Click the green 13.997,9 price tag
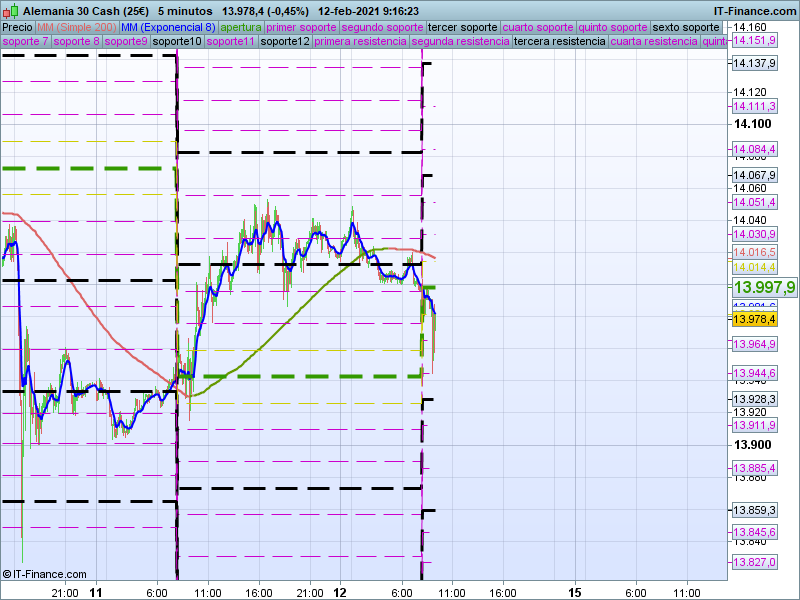 point(764,287)
